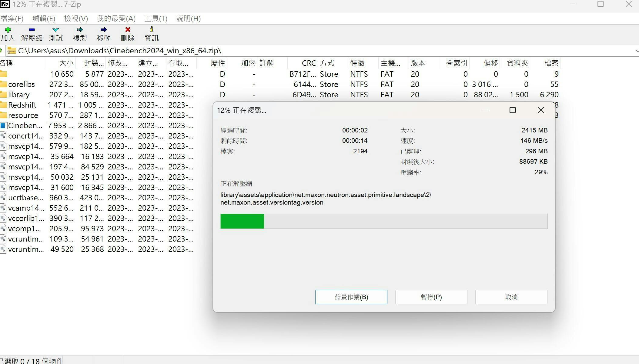Open the View (檢視) menu
The height and width of the screenshot is (364, 639).
pos(76,18)
